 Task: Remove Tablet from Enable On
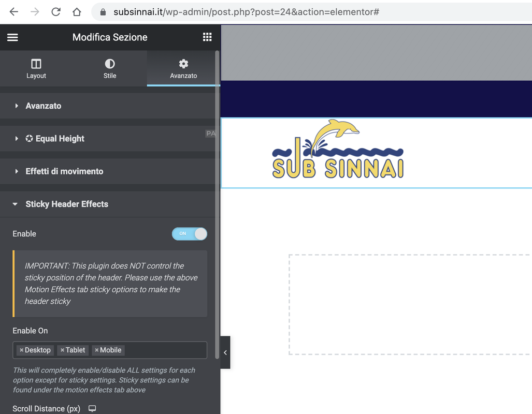[x=63, y=350]
